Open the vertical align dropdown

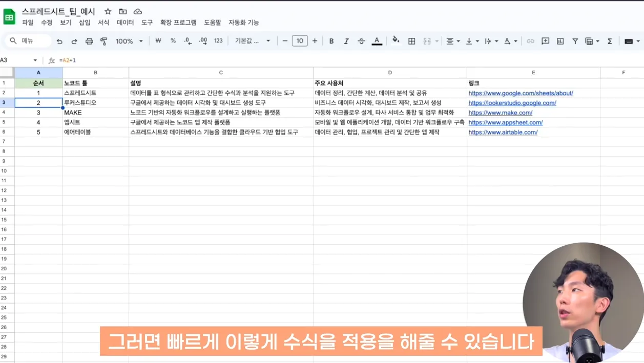[x=472, y=41]
